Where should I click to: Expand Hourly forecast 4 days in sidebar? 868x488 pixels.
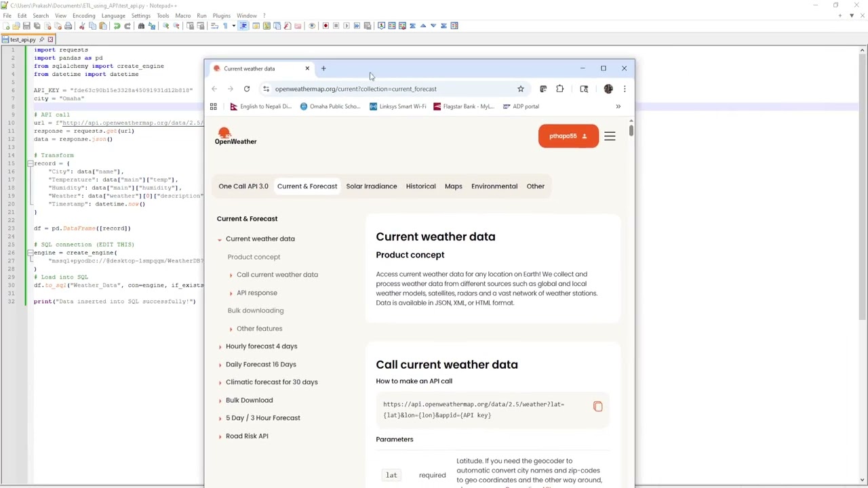click(x=220, y=346)
